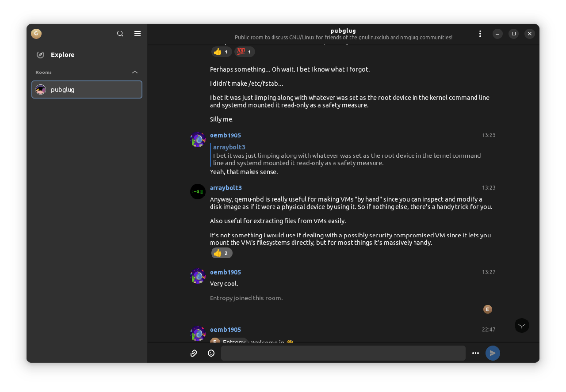Attach a file with the paperclip icon
This screenshot has height=392, width=566.
[x=194, y=353]
